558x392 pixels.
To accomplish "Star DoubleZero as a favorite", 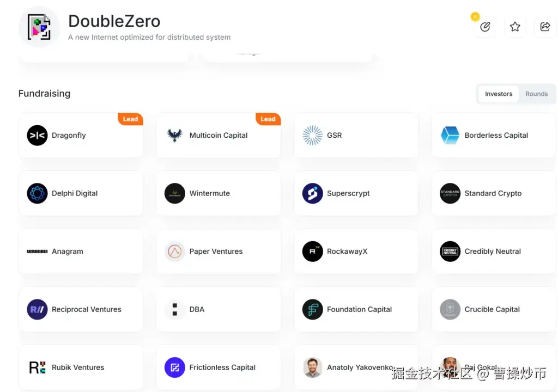I will click(515, 27).
